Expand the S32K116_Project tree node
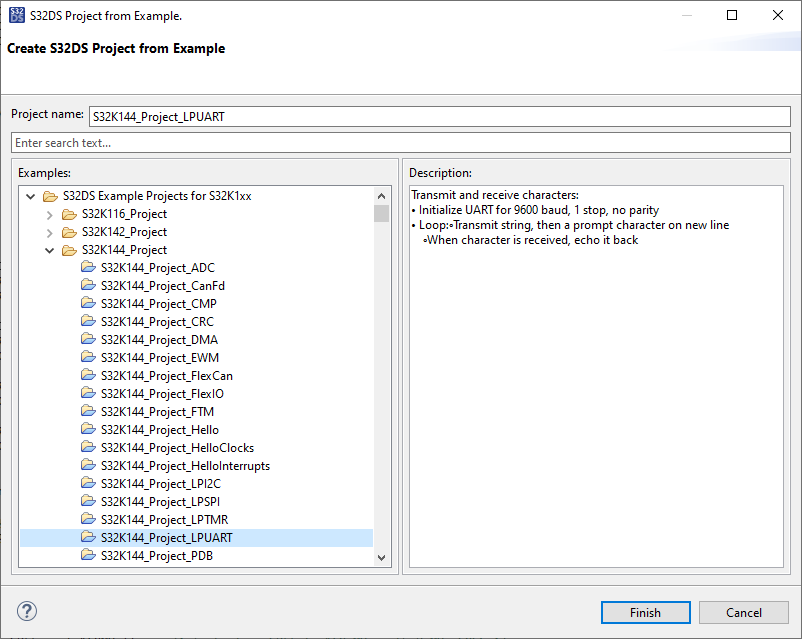Image resolution: width=802 pixels, height=639 pixels. coord(50,214)
